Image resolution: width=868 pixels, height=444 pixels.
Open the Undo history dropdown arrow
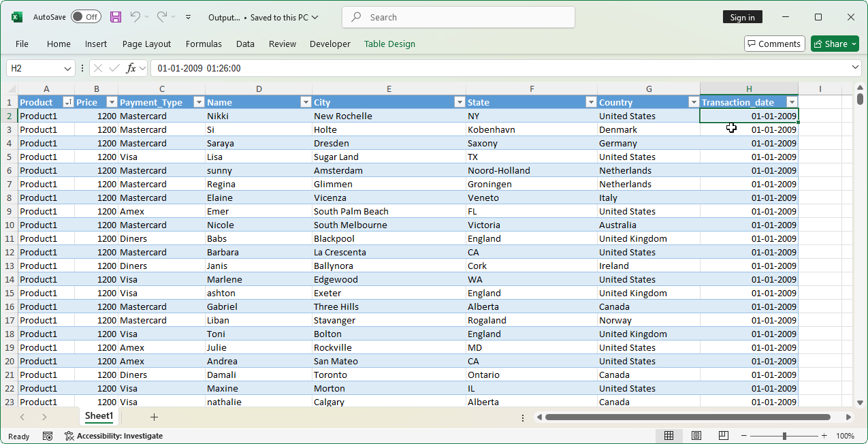pyautogui.click(x=147, y=17)
